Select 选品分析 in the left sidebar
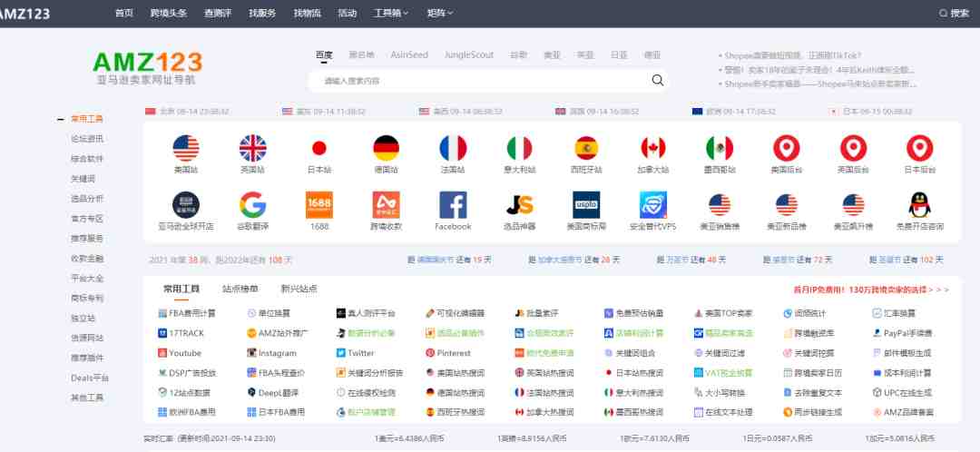980x452 pixels. click(87, 199)
